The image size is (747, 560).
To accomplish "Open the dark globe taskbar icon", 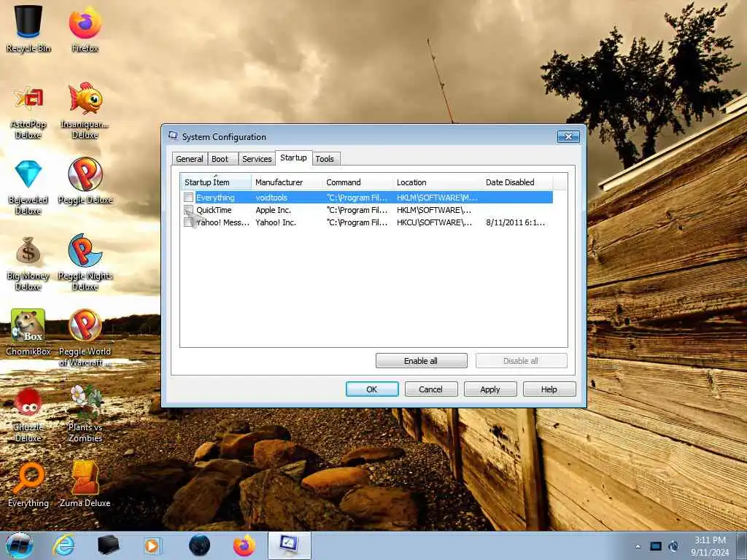I will click(x=199, y=545).
